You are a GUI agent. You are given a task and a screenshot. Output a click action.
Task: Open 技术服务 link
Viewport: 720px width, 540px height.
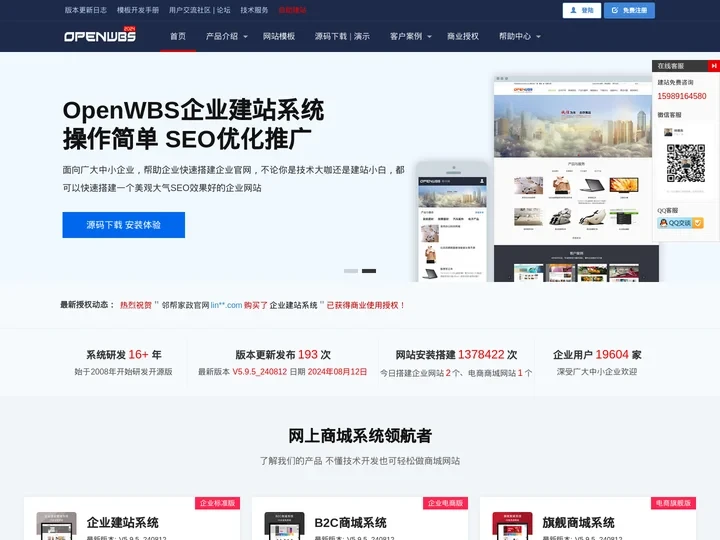point(254,10)
